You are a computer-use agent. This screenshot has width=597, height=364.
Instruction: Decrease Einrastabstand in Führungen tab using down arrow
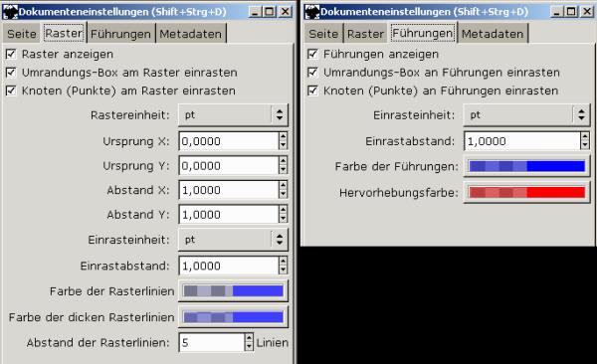585,146
